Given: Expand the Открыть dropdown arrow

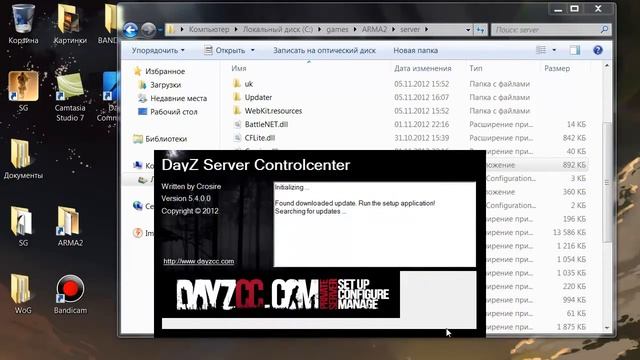Looking at the screenshot, I should coord(253,50).
